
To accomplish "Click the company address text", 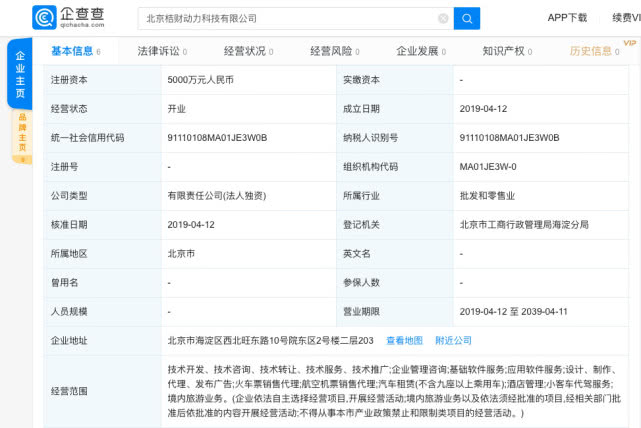I will tap(270, 341).
